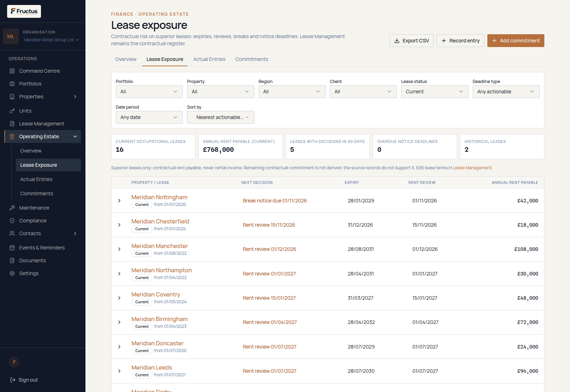Open the Region filter dropdown
Screen dimensions: 570x392
click(x=292, y=92)
